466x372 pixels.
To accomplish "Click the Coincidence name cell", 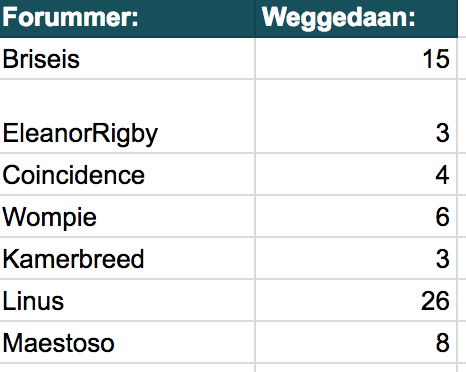I will pyautogui.click(x=127, y=174).
